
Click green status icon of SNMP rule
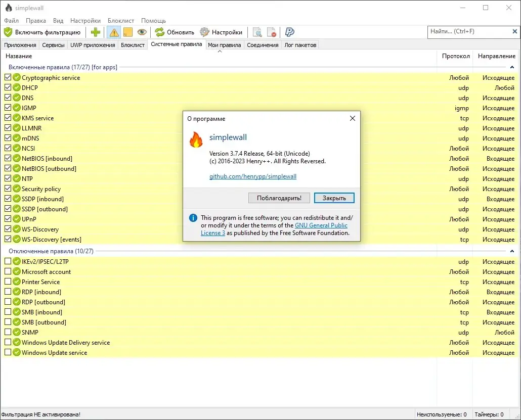(x=17, y=332)
